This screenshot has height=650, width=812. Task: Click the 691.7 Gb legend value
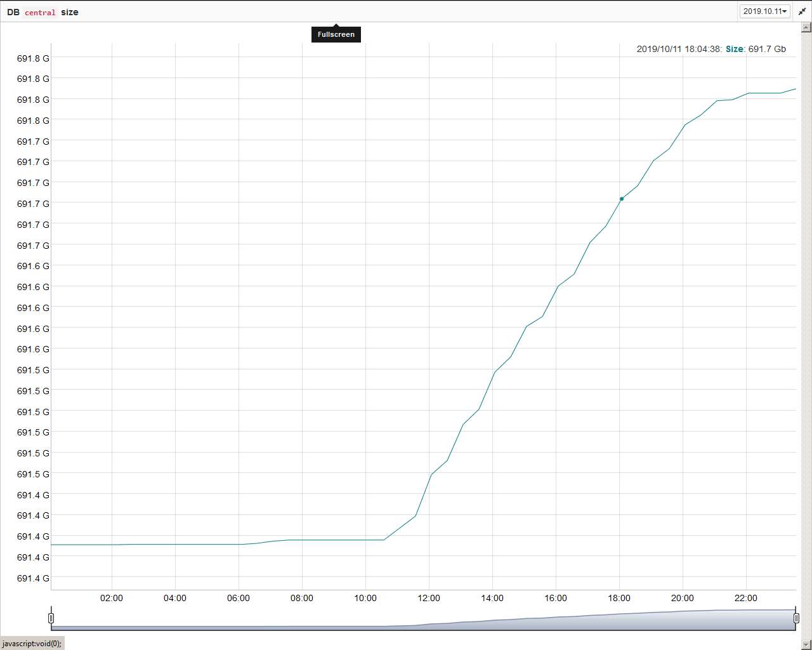point(767,49)
